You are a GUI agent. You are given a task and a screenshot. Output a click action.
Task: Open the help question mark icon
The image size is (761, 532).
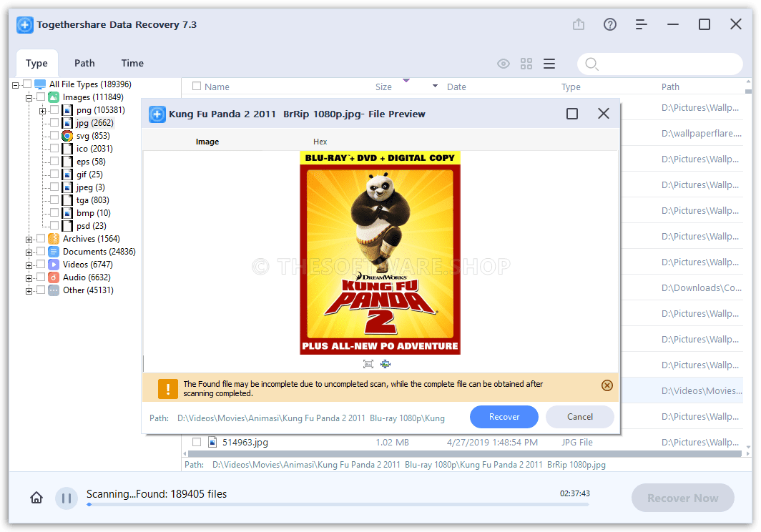(x=609, y=24)
